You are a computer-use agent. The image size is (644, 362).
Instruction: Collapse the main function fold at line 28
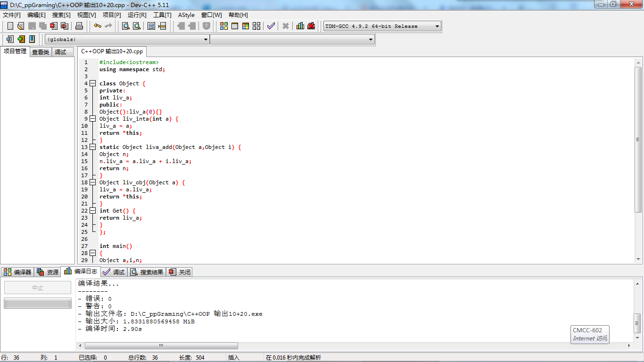point(93,253)
